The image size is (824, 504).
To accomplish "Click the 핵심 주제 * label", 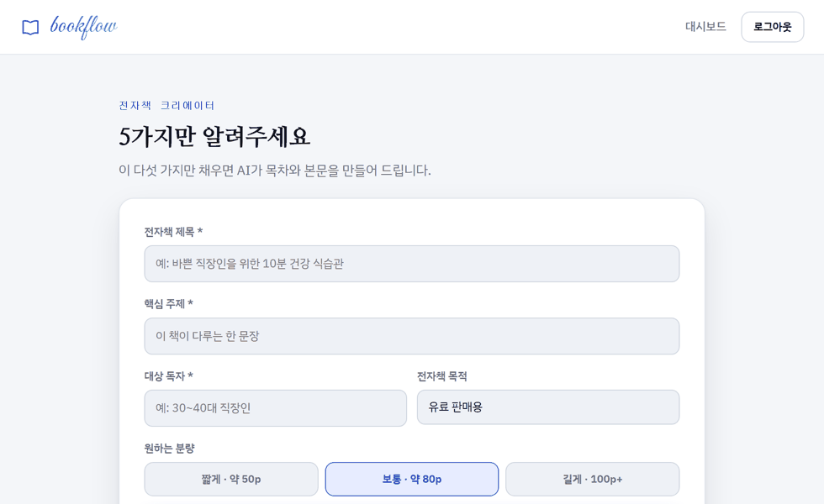I will [169, 304].
